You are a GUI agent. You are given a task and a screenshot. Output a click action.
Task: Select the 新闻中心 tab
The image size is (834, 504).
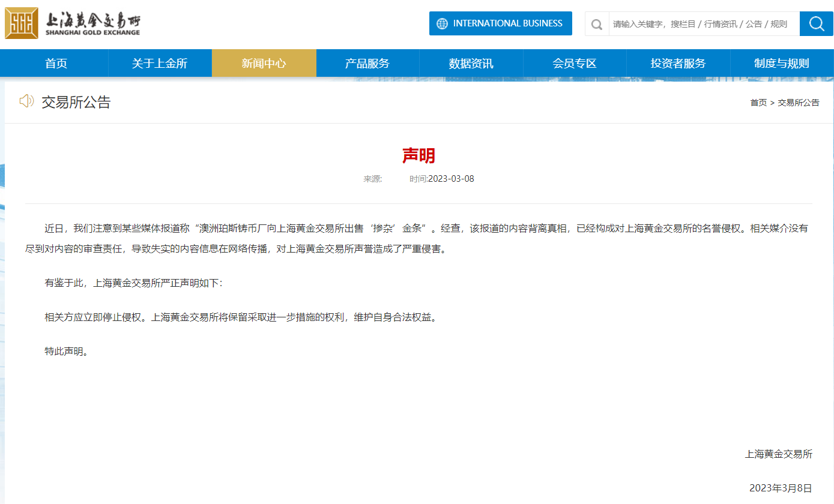click(264, 63)
